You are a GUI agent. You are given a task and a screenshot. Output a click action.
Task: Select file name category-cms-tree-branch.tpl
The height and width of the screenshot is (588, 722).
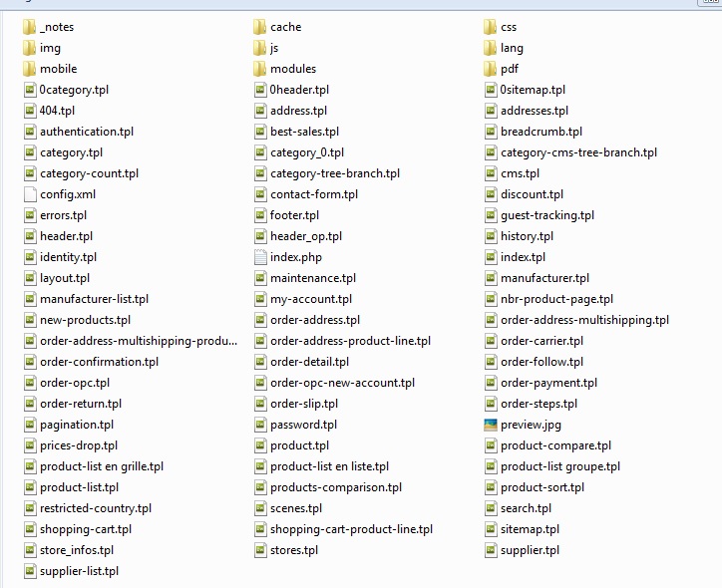[x=578, y=152]
